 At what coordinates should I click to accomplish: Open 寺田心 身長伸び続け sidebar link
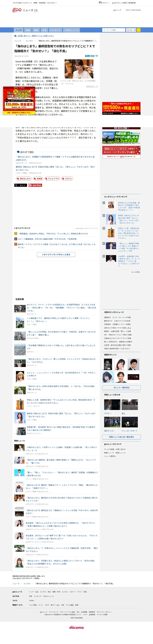(117, 348)
